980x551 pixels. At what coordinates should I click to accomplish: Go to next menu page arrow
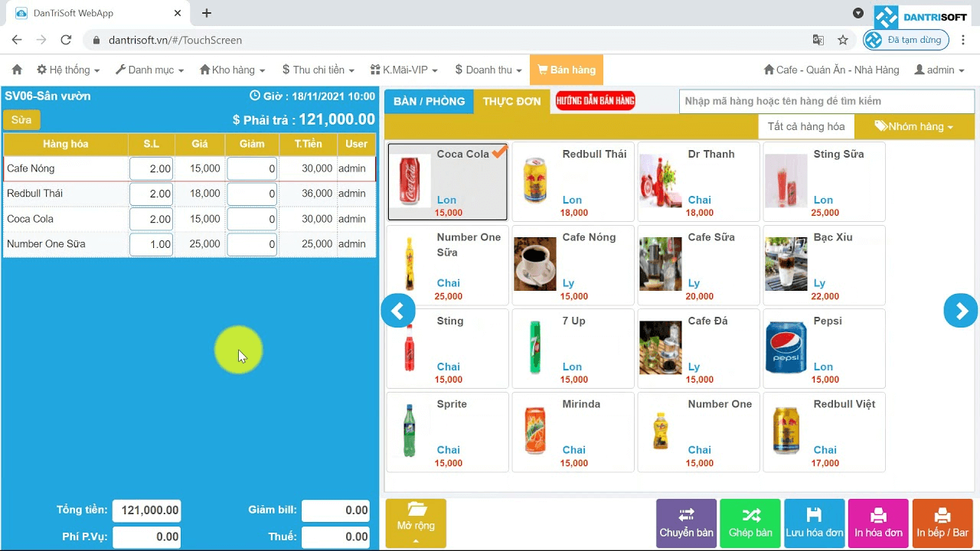point(961,311)
